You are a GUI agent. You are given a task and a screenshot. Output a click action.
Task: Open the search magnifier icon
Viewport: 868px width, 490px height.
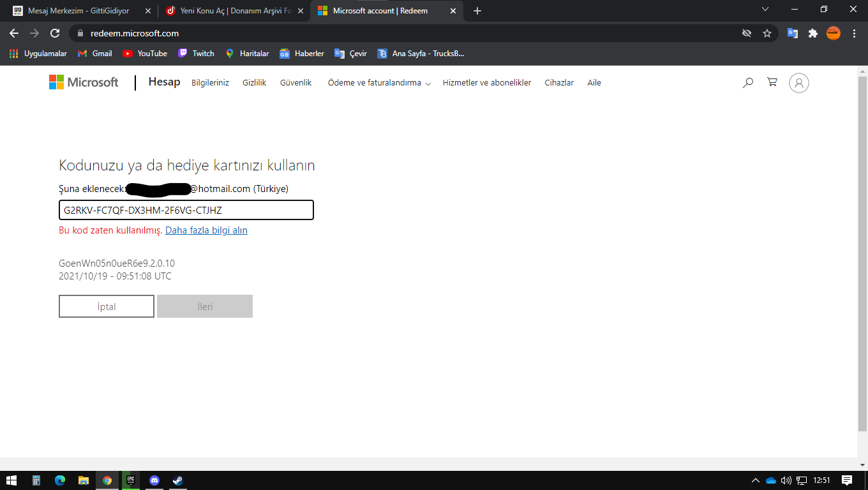click(748, 82)
